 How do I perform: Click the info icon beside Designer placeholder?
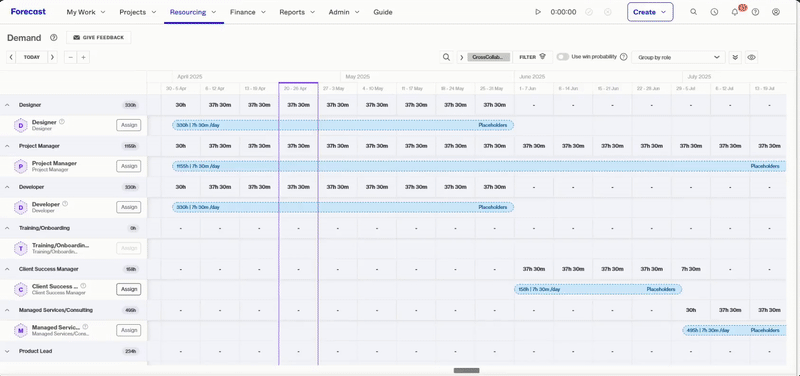[62, 122]
